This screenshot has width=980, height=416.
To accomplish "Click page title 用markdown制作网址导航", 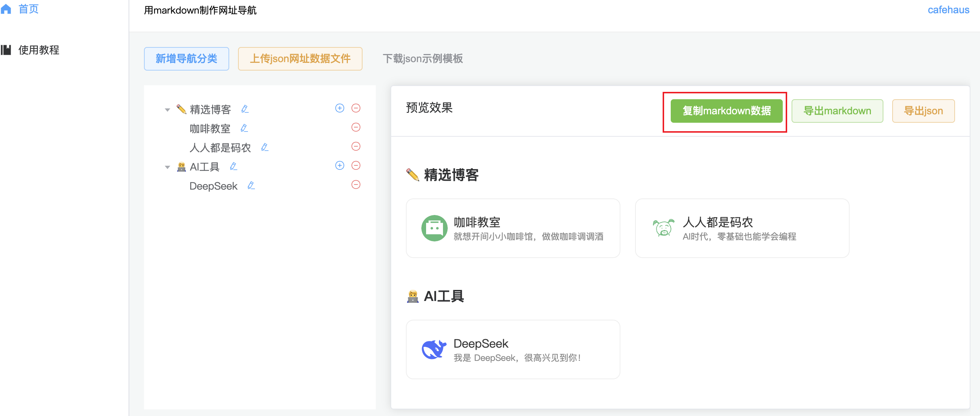I will coord(200,10).
